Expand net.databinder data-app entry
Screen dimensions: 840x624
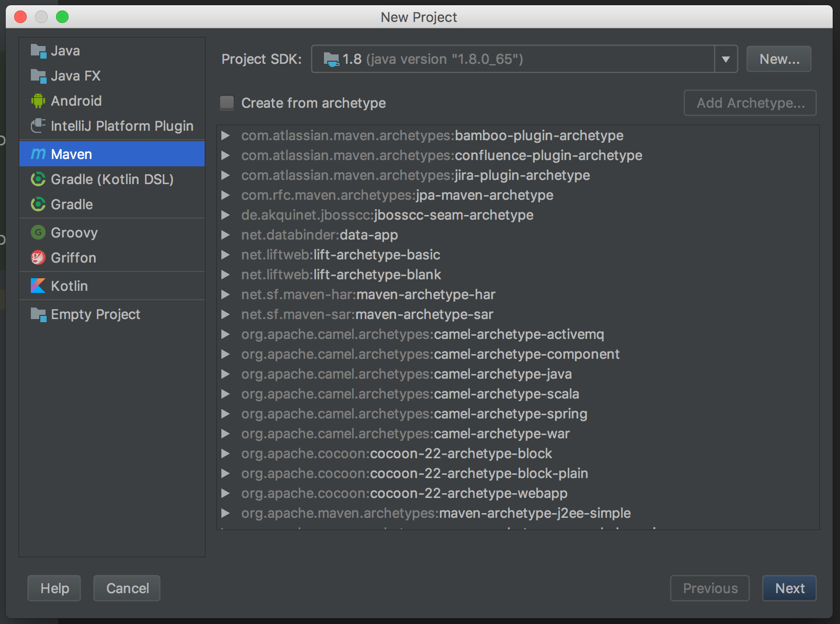226,235
